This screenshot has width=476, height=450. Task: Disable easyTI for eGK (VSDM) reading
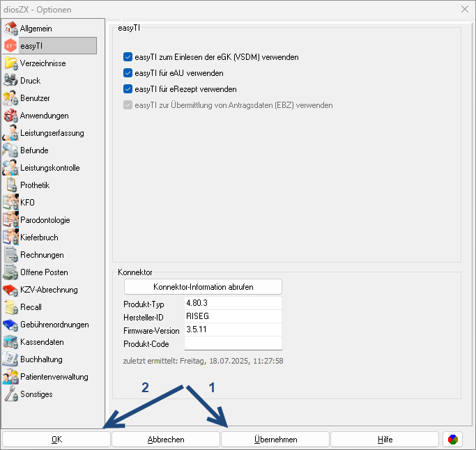pyautogui.click(x=128, y=57)
